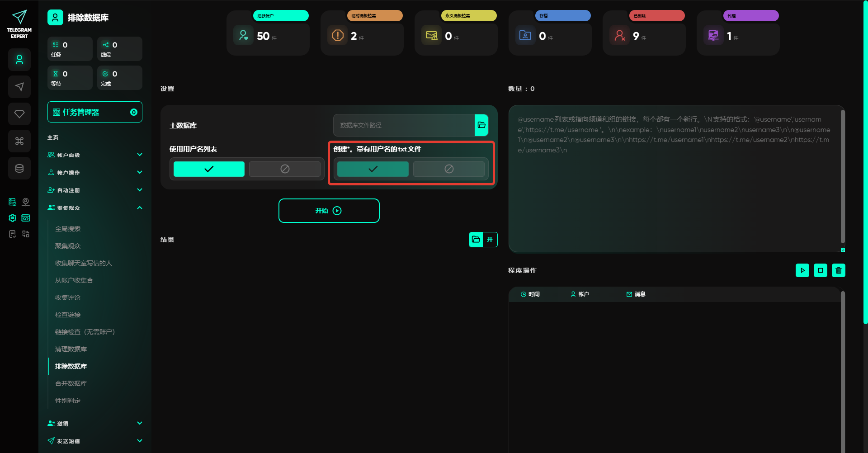The image size is (868, 453).
Task: Open the command symbol icon in sidebar
Action: click(19, 141)
